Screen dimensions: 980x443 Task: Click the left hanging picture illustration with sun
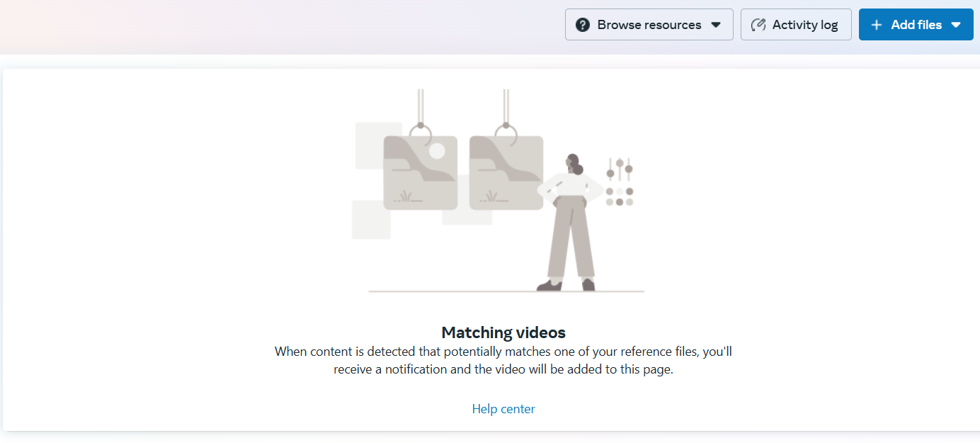point(420,173)
